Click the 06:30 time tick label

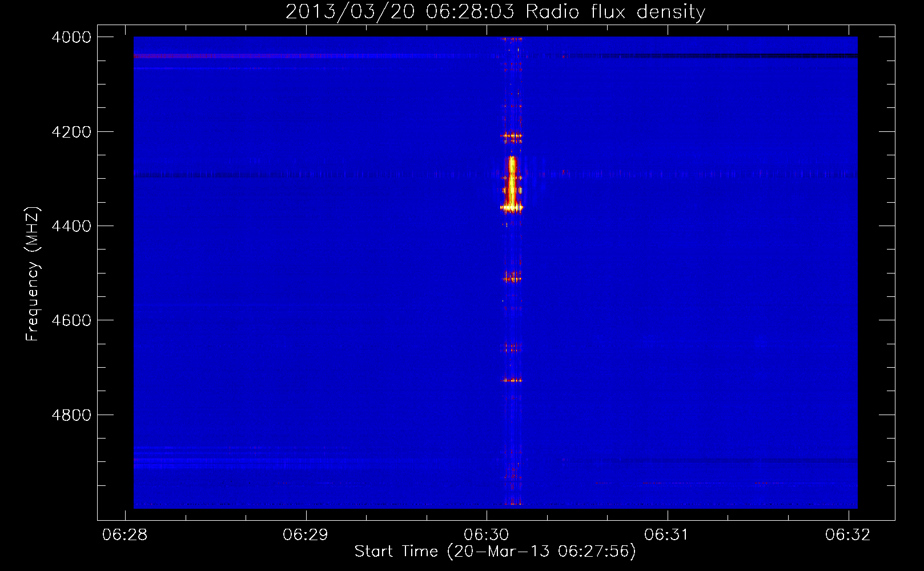pyautogui.click(x=486, y=534)
